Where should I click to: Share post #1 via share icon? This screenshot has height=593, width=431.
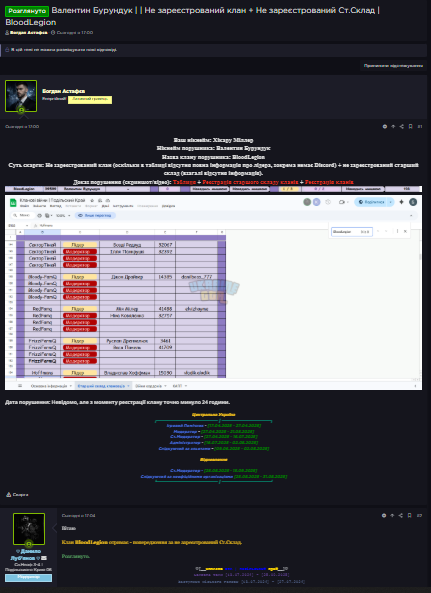402,127
